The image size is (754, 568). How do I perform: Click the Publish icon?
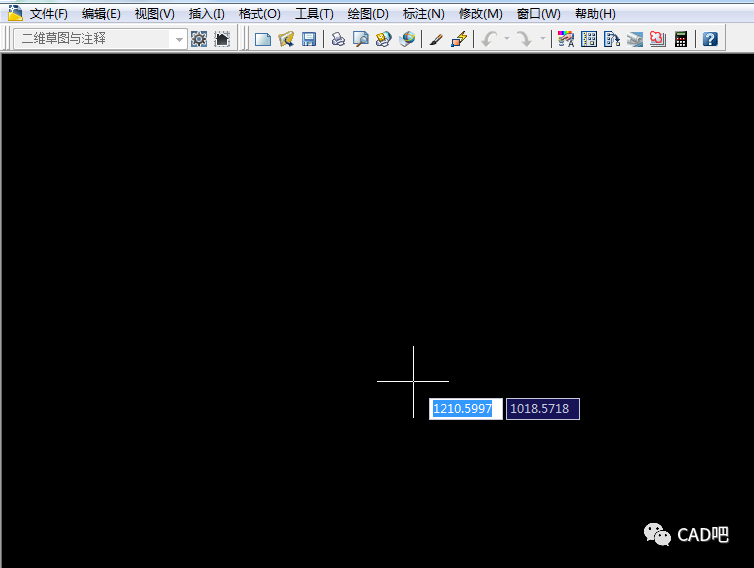tap(384, 39)
